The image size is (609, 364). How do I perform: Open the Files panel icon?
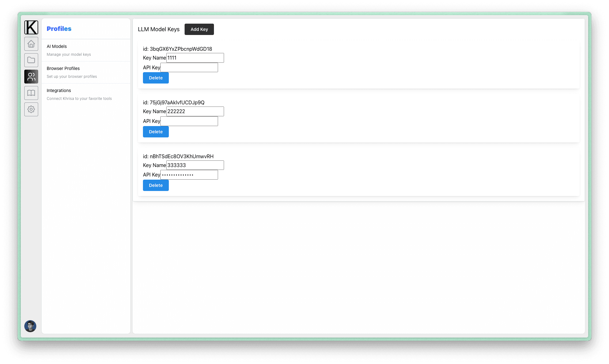(x=31, y=60)
